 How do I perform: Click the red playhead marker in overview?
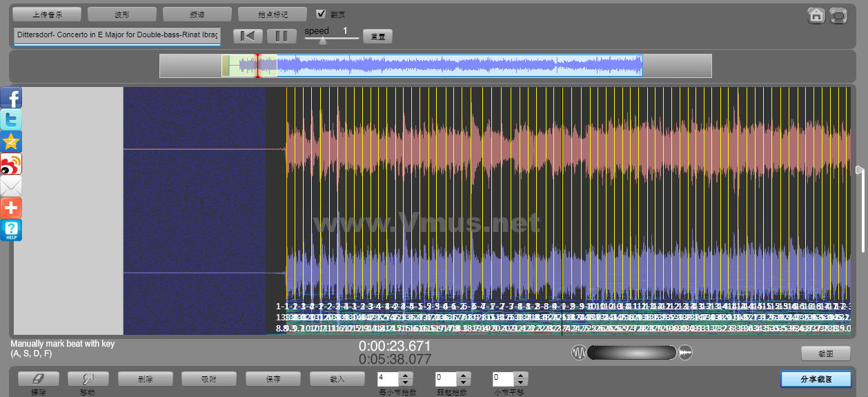[x=257, y=66]
